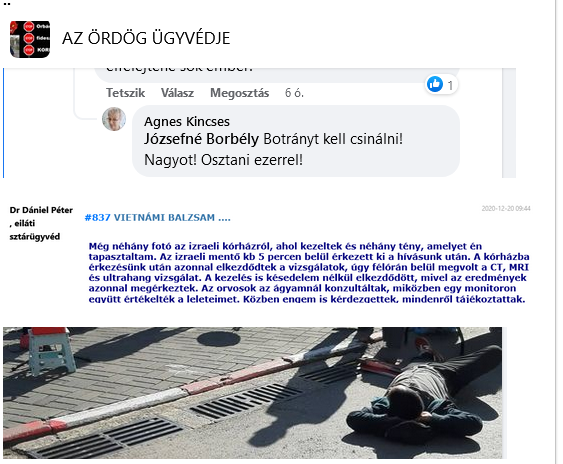563x464 pixels.
Task: Open Agnes Kincses profile avatar
Action: tap(114, 119)
